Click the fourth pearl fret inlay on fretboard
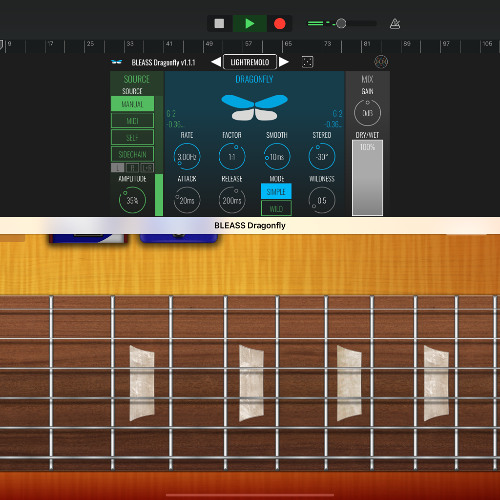Image resolution: width=500 pixels, height=500 pixels. (436, 383)
